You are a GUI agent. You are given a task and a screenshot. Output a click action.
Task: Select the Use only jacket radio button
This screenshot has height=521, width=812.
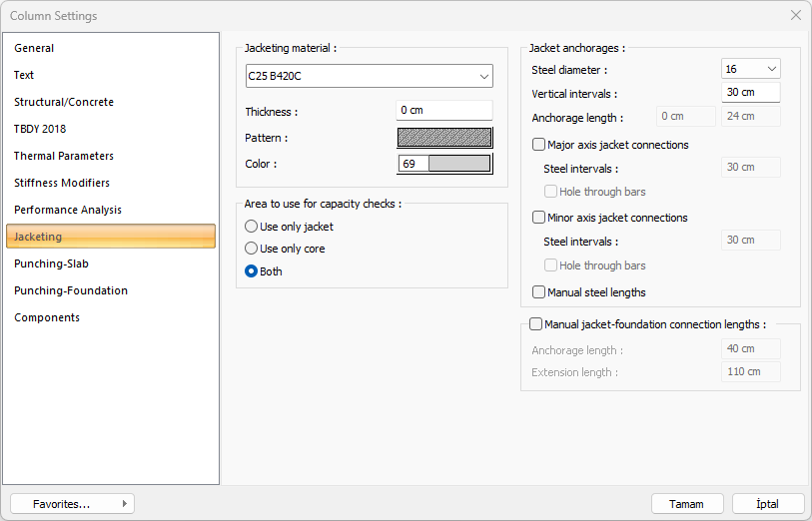coord(252,227)
